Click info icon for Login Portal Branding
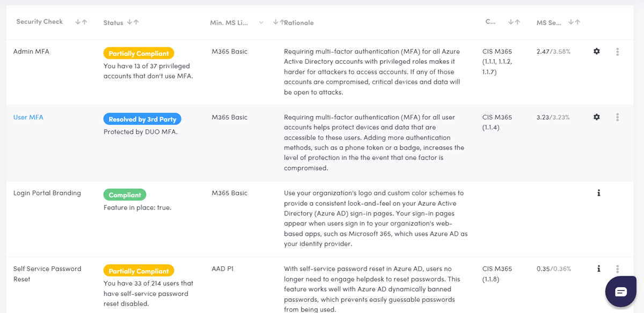Screen dimensions: 644x313 tap(598, 193)
